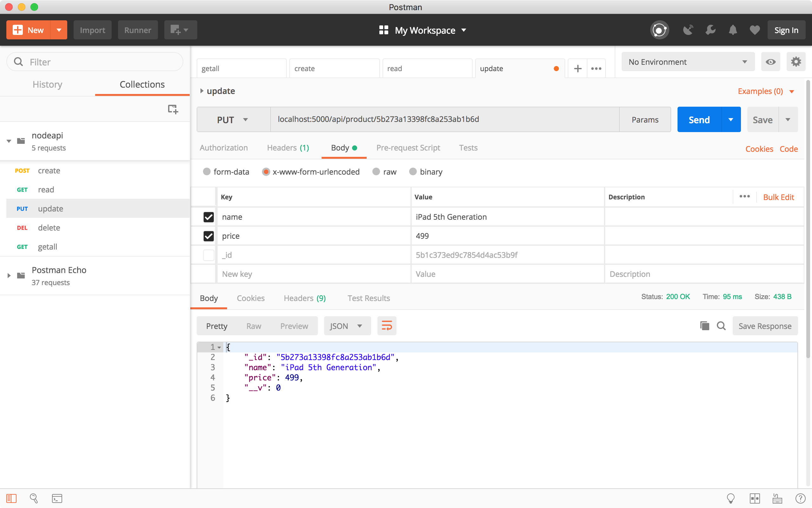This screenshot has height=508, width=812.
Task: Open the No Environment dropdown
Action: tap(688, 62)
